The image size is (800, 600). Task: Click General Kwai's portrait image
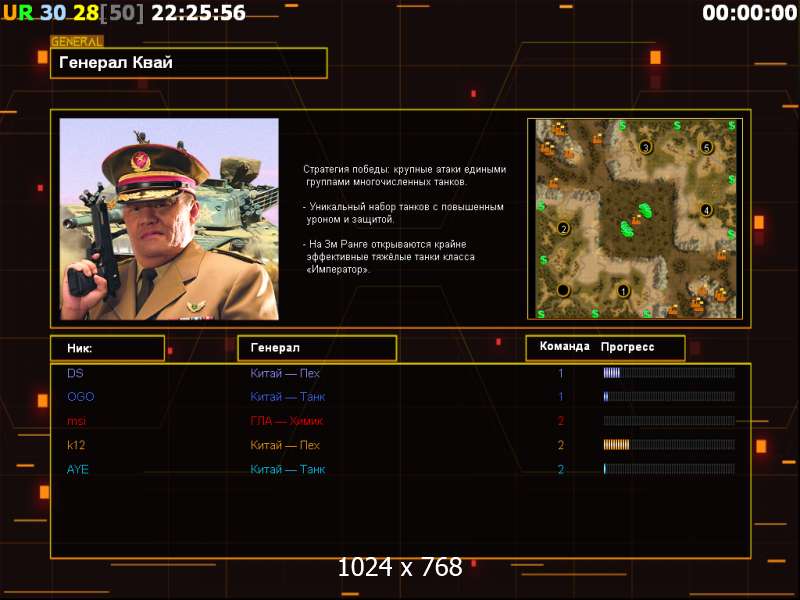pos(169,219)
